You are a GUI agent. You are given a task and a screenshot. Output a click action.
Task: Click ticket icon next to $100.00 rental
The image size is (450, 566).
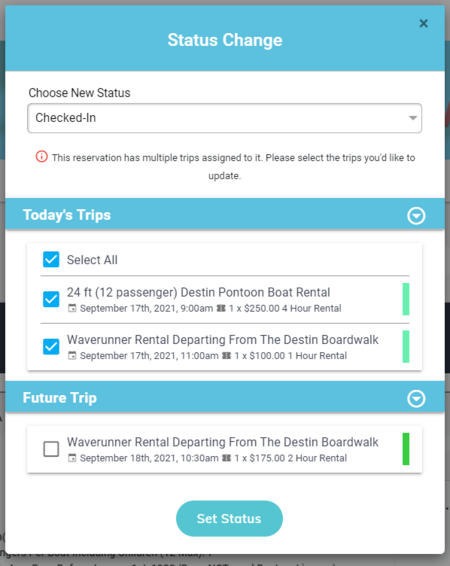(226, 356)
